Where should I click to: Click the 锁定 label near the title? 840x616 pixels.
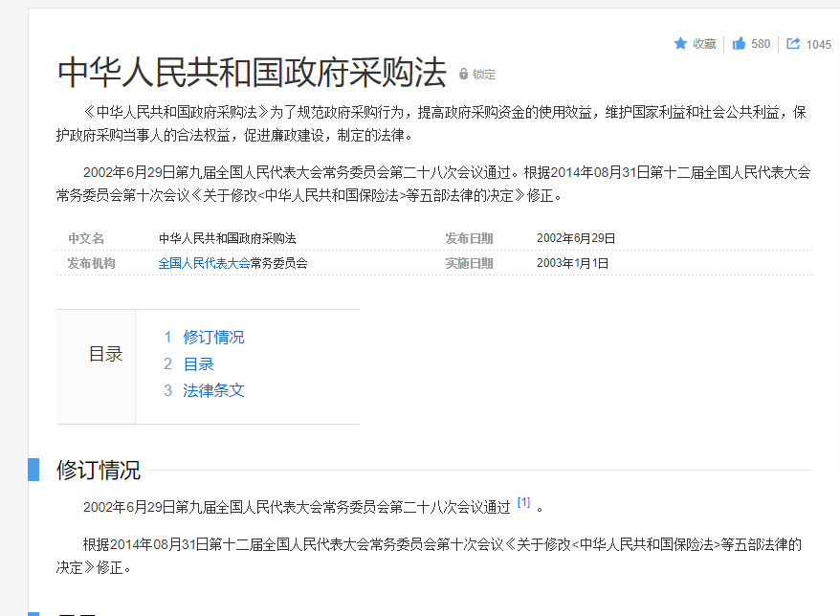click(484, 75)
